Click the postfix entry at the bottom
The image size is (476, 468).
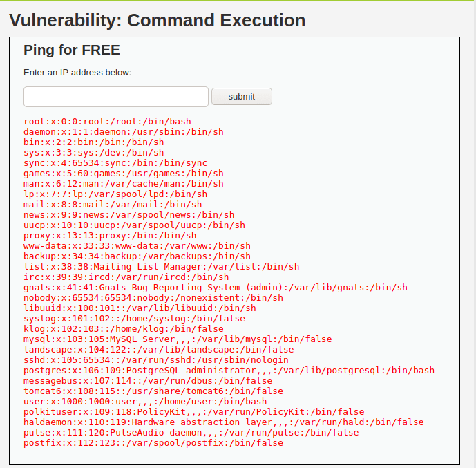click(153, 443)
